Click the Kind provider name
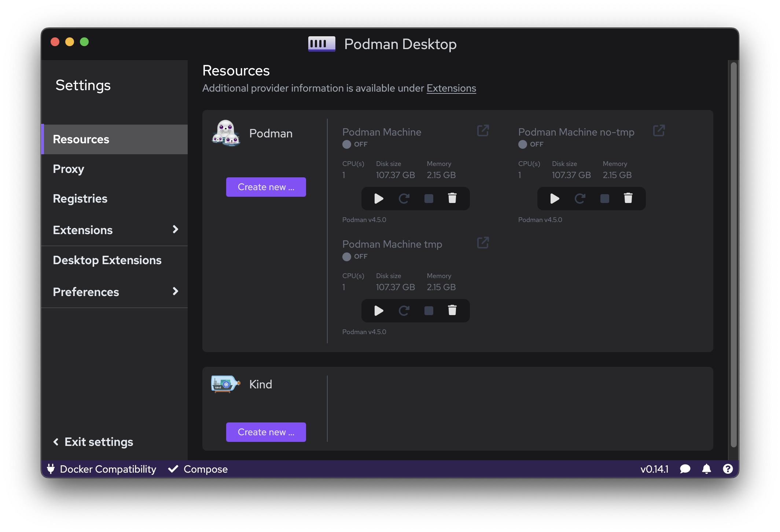Screen dimensions: 780x532 pyautogui.click(x=261, y=384)
